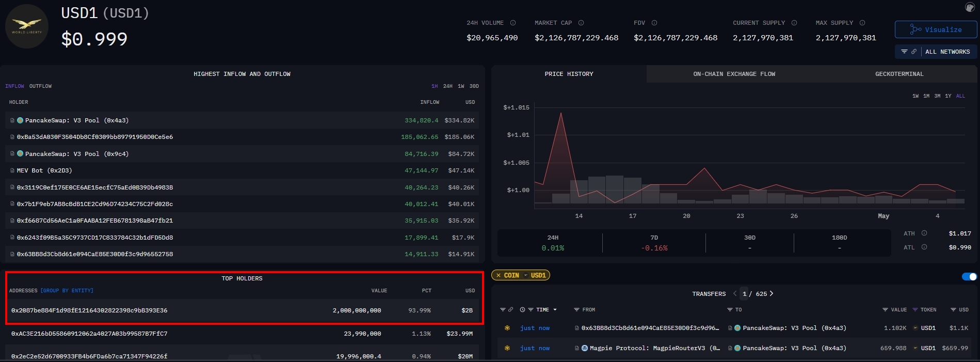The width and height of the screenshot is (980, 362).
Task: Go to previous transfers page with left chevron
Action: coord(735,293)
